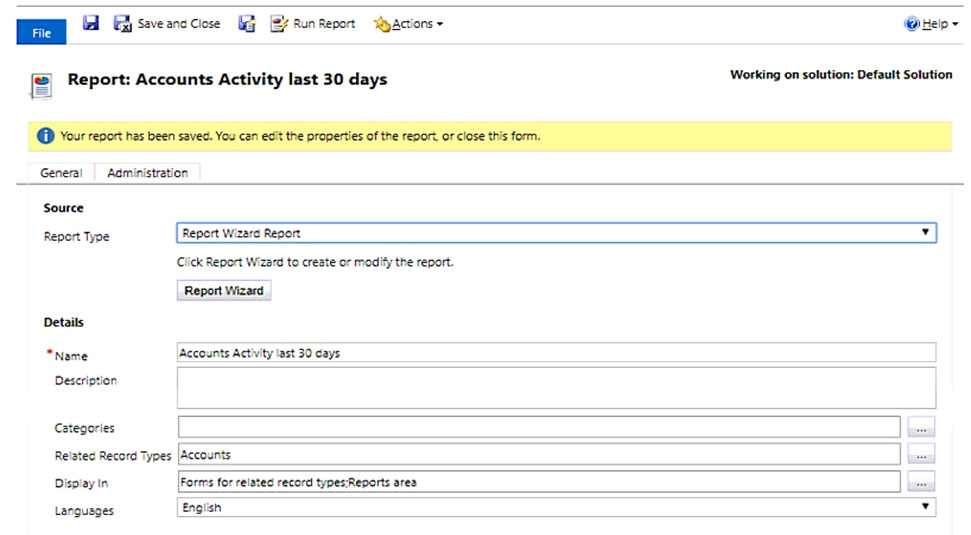
Task: Click the Run Report icon
Action: click(x=279, y=24)
